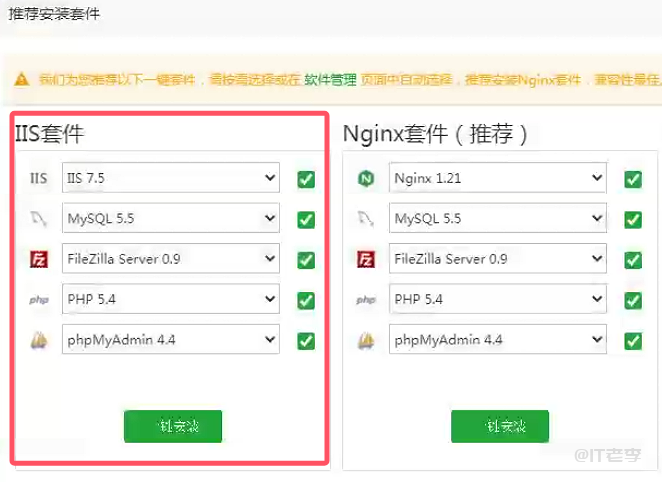Open the IIS 7.5 version dropdown
The image size is (662, 482).
(x=170, y=179)
